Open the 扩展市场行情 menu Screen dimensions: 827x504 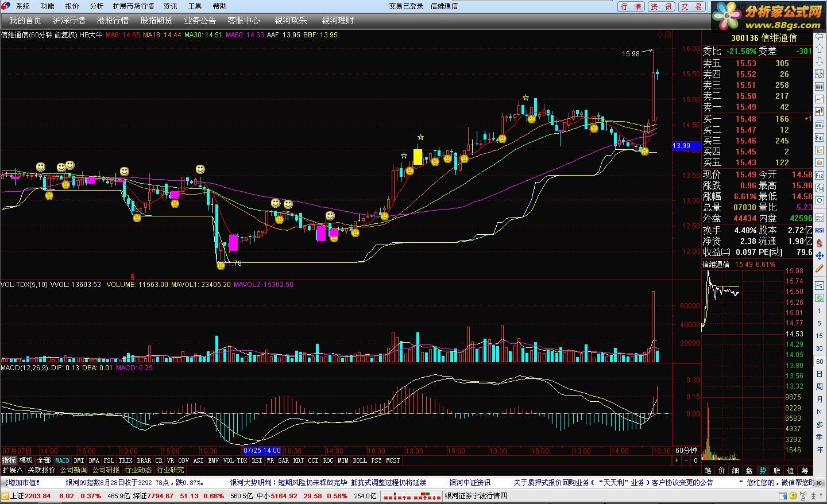click(x=134, y=6)
